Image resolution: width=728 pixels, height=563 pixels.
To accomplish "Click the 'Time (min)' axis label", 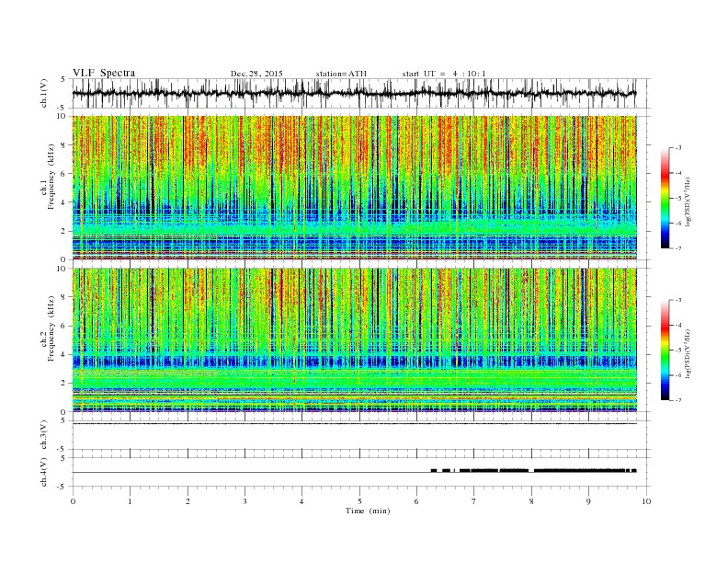I will point(368,511).
